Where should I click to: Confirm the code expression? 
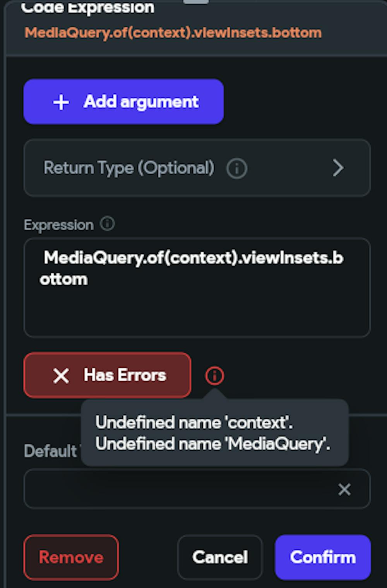pos(323,557)
